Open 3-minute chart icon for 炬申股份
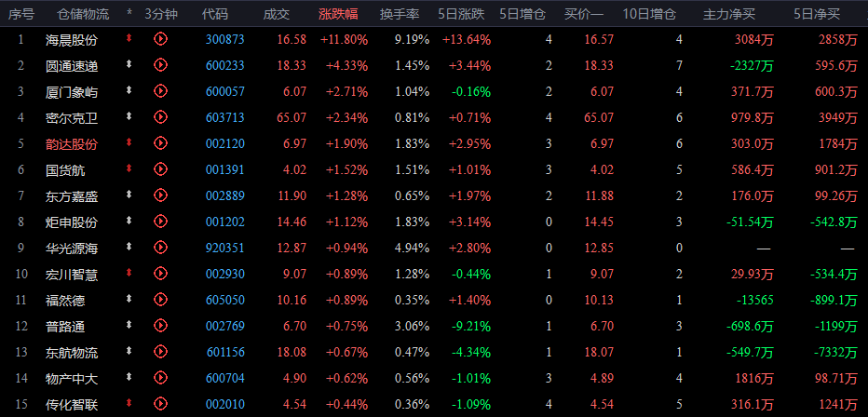Viewport: 868px width, 417px height. (x=160, y=222)
